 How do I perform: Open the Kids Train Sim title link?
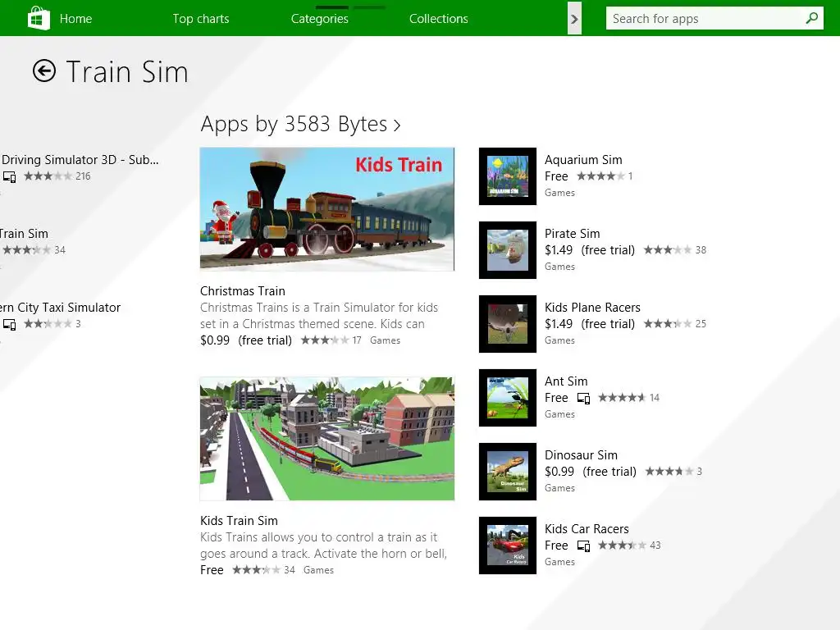point(239,521)
